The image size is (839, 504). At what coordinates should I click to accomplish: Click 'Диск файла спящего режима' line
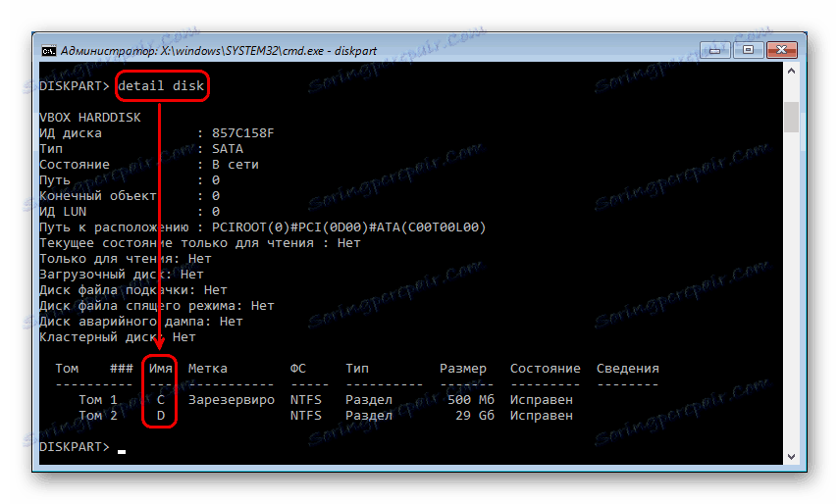coord(157,306)
